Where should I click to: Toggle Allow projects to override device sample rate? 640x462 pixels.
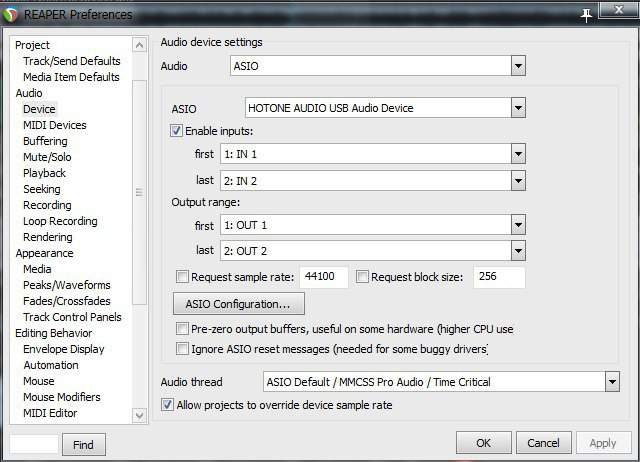pos(167,404)
